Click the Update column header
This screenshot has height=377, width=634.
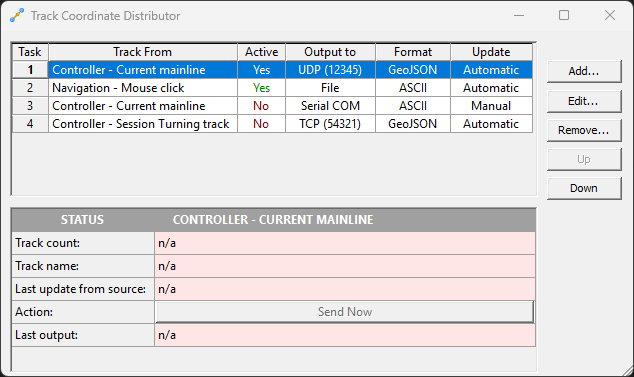(491, 52)
